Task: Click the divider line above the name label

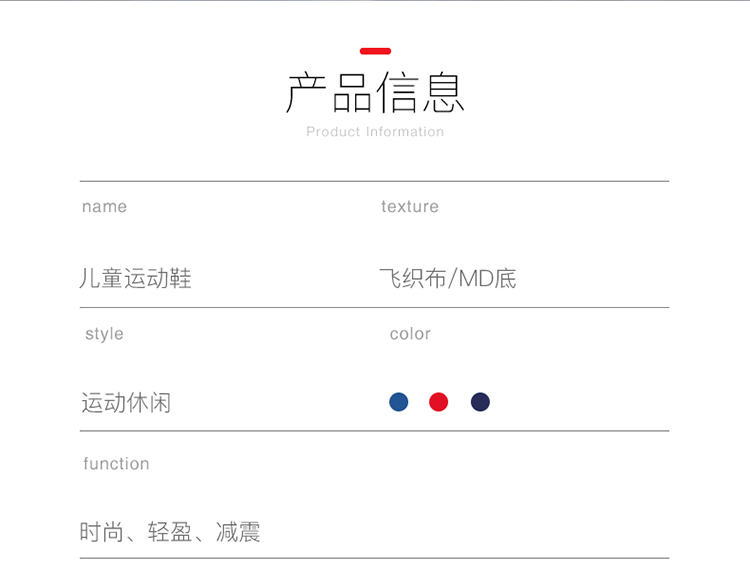Action: tap(374, 181)
